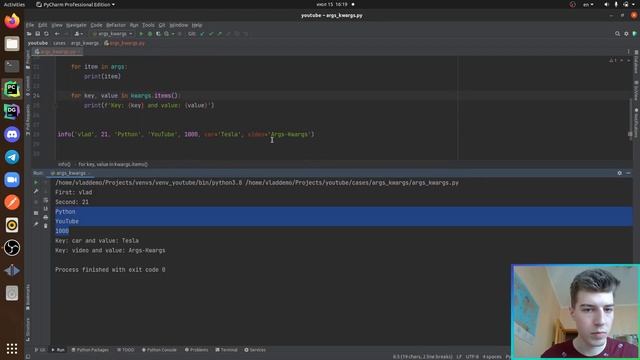Open the Python Packages tool window

[90, 350]
